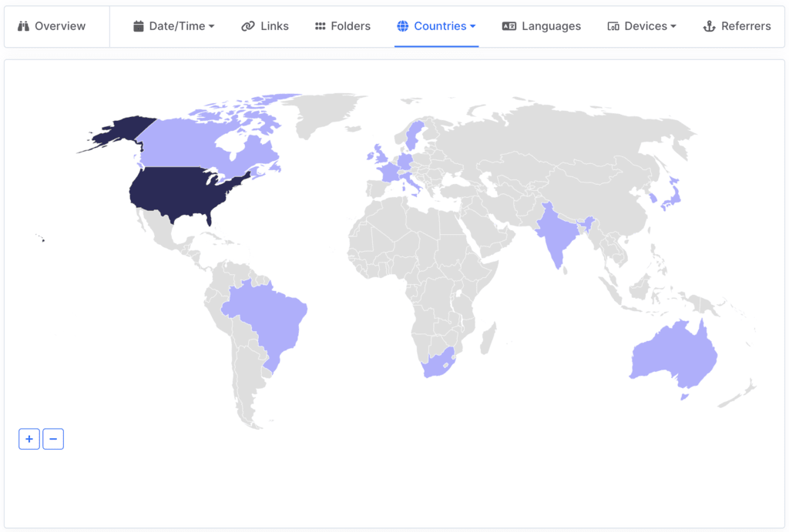Open the Folders tab
Screen dimensions: 789x532
tap(351, 26)
